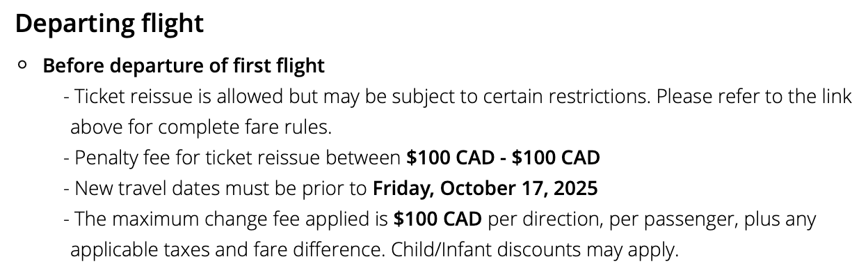
Task: Click the date Friday, October 17, 2025
Action: point(485,189)
